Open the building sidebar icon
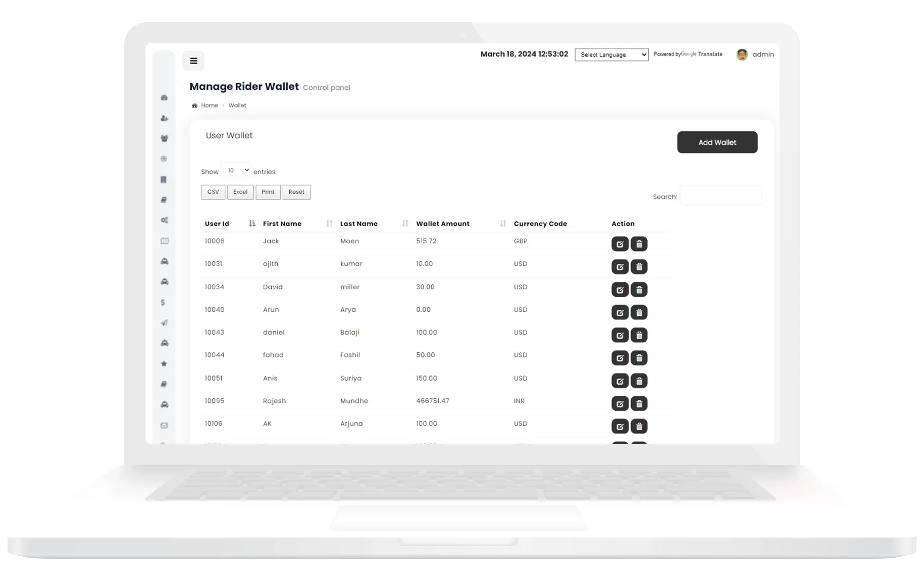Screen dimensions: 924x584 [164, 179]
